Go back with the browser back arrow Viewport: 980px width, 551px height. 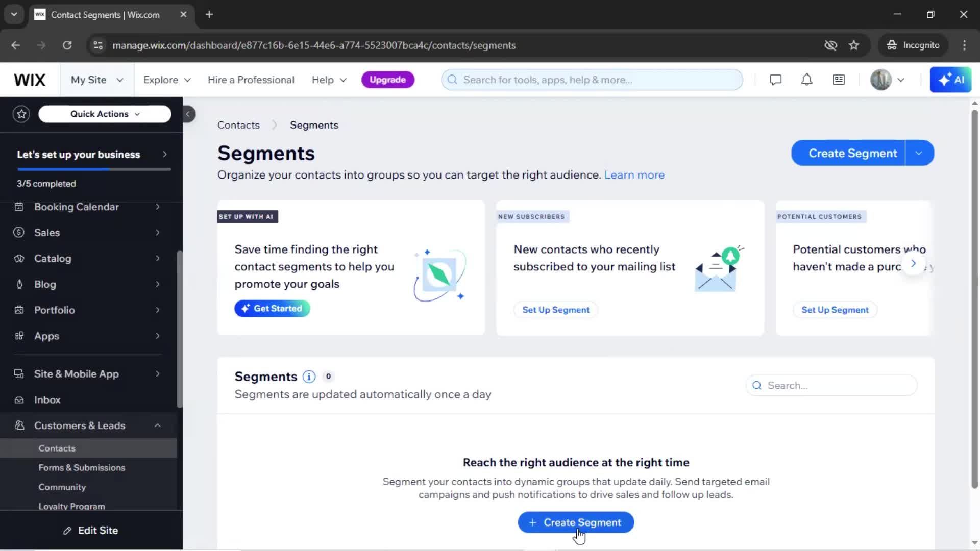(x=16, y=45)
